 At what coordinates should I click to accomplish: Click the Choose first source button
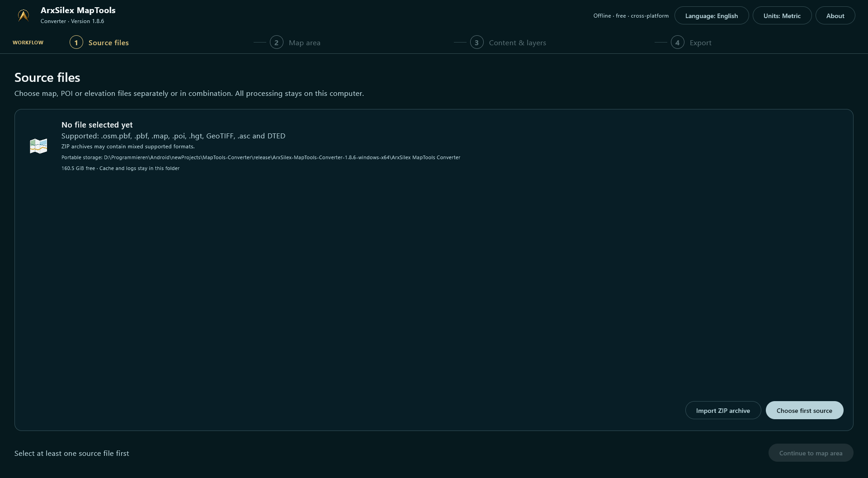point(804,410)
